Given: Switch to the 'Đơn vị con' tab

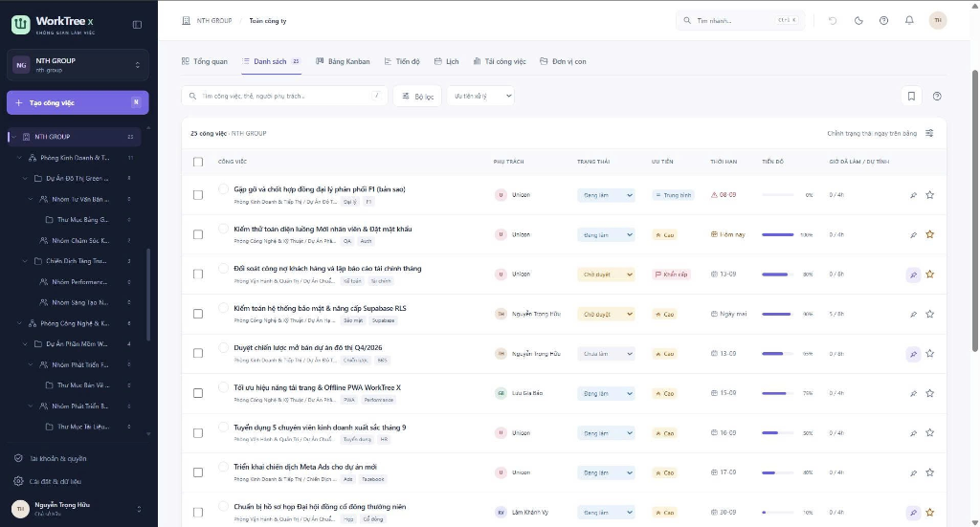Looking at the screenshot, I should (563, 61).
